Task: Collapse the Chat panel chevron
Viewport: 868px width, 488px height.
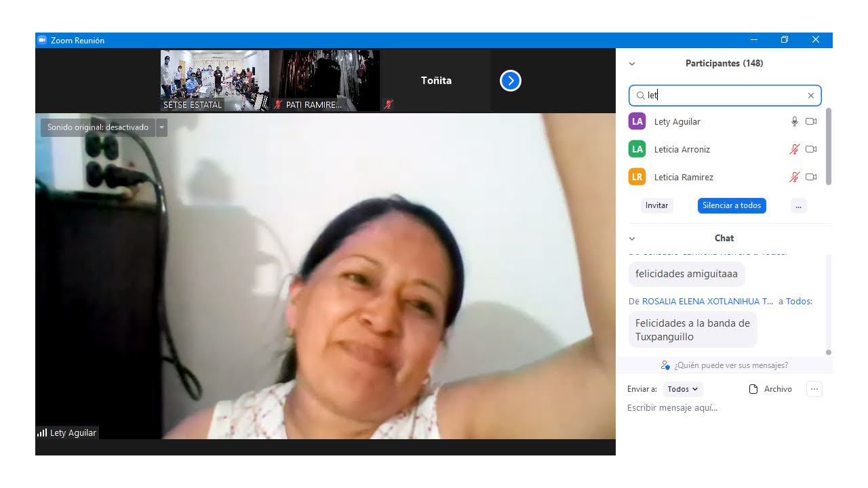Action: (632, 239)
